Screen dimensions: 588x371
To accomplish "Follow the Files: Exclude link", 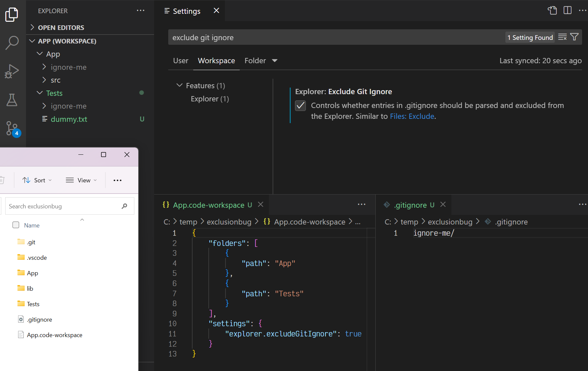I will coord(412,116).
